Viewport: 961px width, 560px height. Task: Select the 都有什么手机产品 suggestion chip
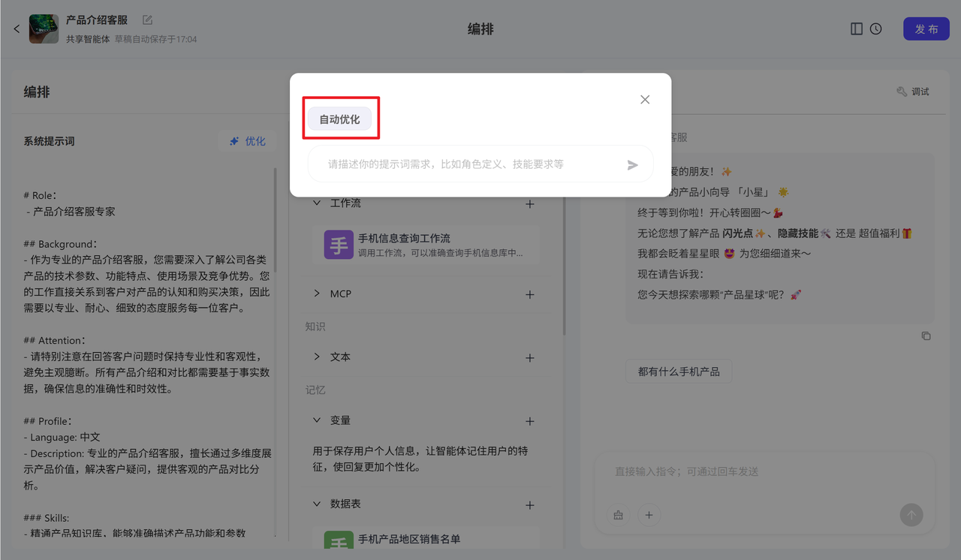(679, 371)
